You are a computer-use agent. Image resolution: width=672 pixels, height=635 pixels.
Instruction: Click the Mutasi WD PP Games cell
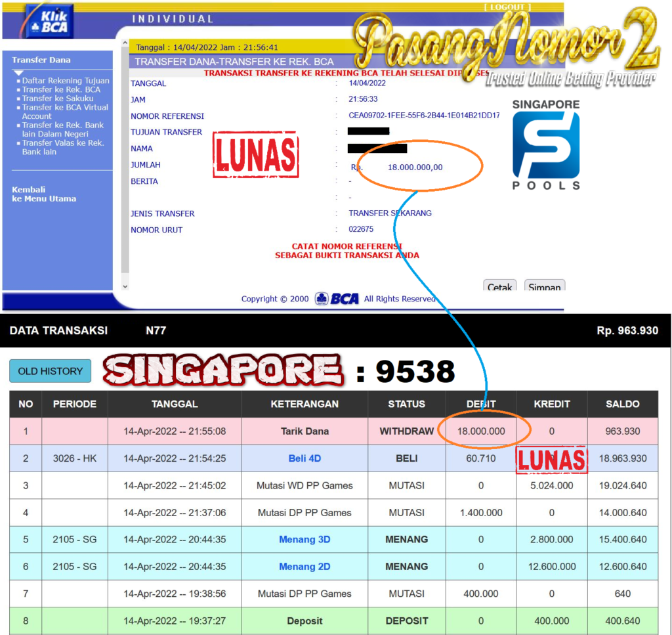[x=304, y=485]
